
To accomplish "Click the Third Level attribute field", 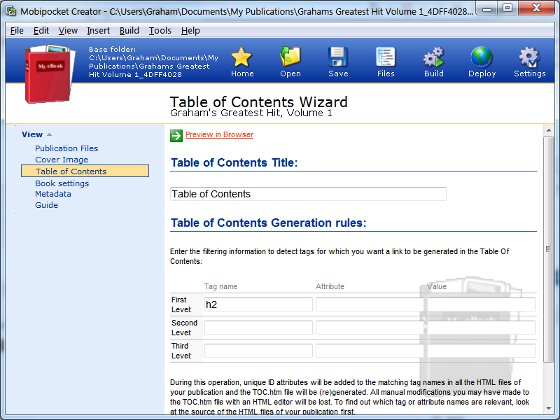I will coord(370,351).
